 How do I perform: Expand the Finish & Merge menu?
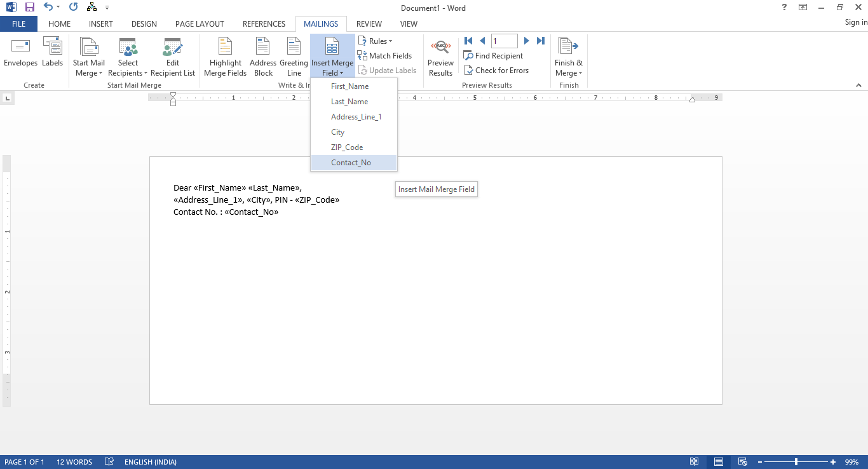(568, 56)
